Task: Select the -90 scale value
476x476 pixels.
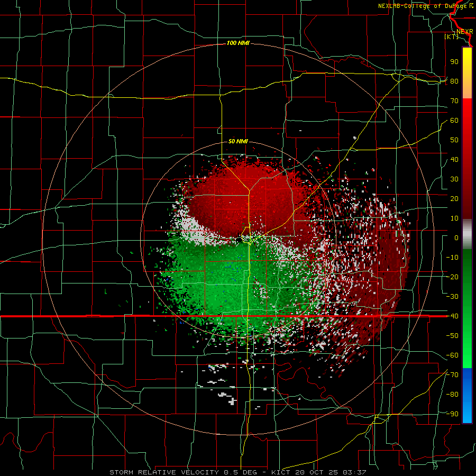Action: pos(452,414)
